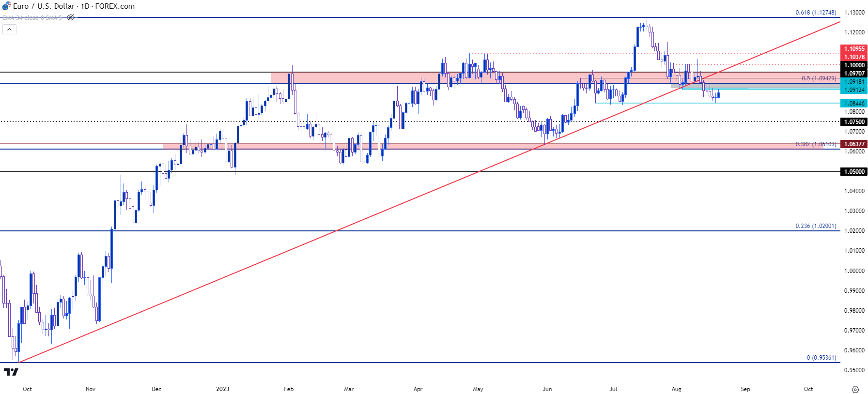Select the 0.618 (1.12748) Fibonacci label

click(x=816, y=13)
